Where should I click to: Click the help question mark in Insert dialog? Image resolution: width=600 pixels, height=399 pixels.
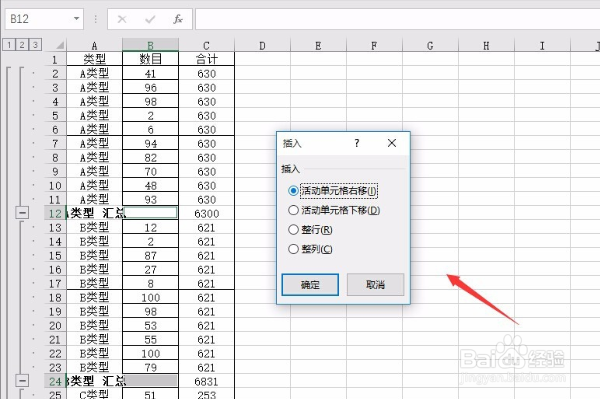(356, 143)
